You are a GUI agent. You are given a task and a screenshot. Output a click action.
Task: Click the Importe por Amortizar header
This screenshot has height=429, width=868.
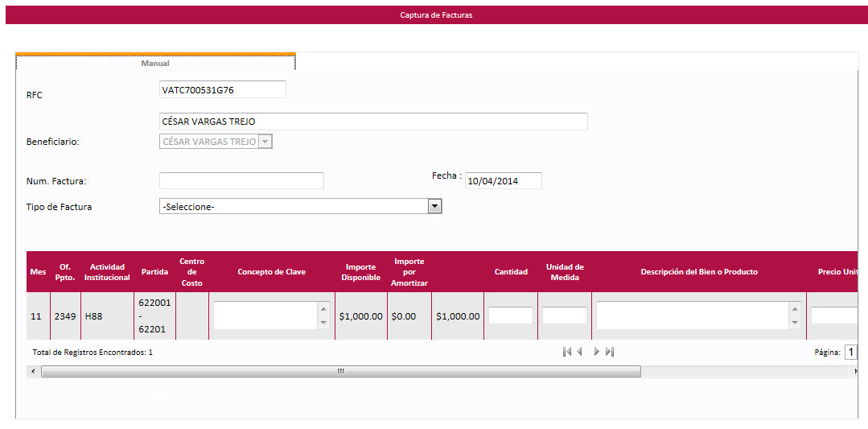[x=409, y=272]
